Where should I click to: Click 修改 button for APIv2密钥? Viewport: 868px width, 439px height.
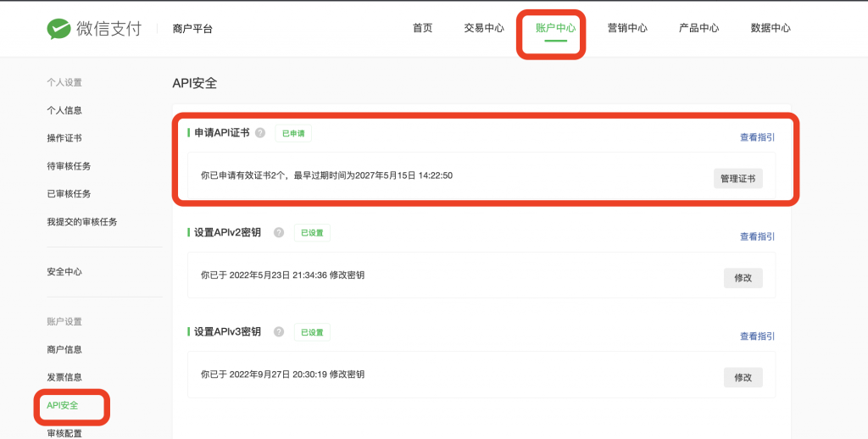pyautogui.click(x=743, y=278)
